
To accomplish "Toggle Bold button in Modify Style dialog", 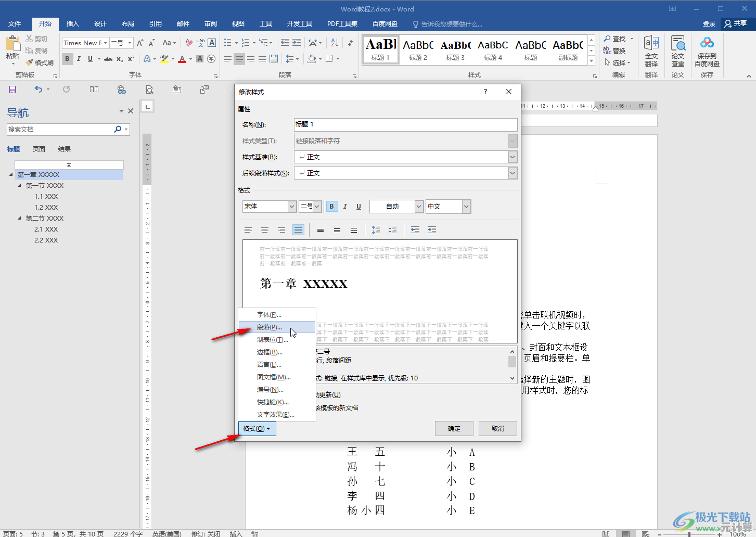I will coord(331,207).
